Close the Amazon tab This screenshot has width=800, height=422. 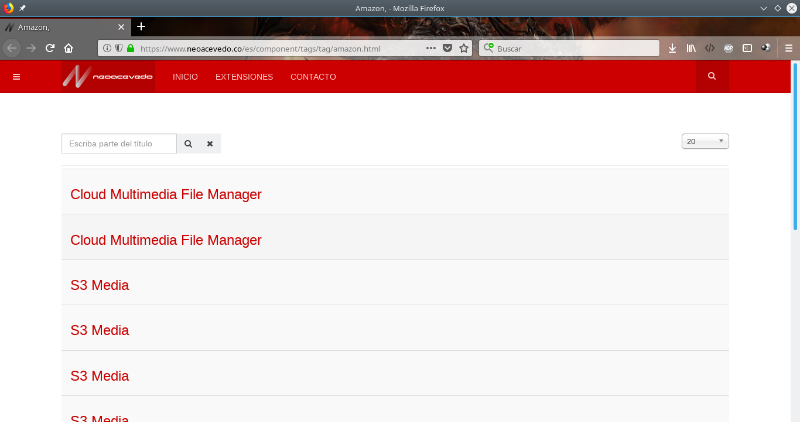pos(121,27)
